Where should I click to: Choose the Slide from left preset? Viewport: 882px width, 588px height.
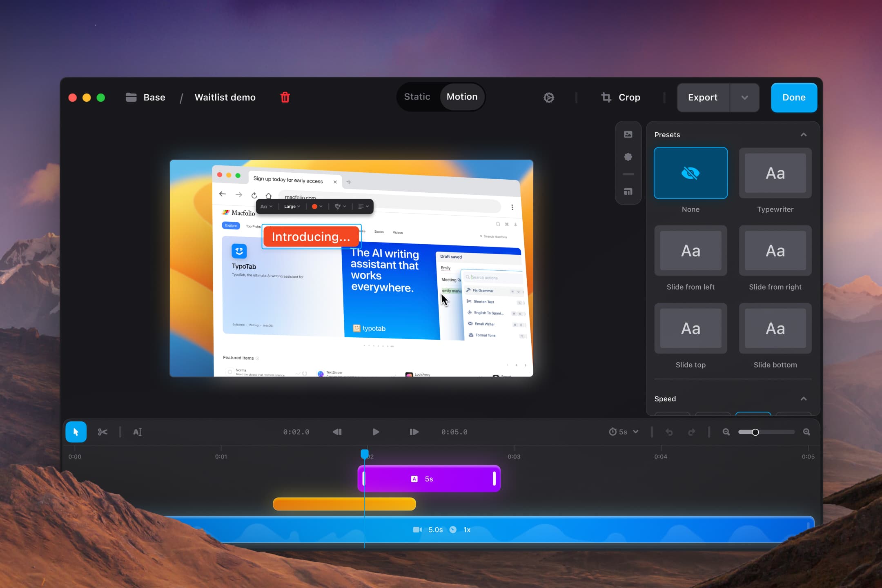pyautogui.click(x=690, y=251)
